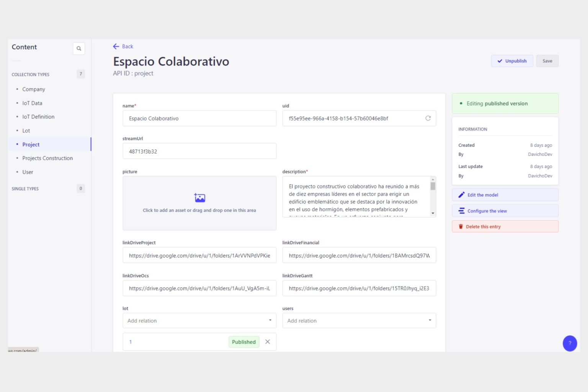This screenshot has width=588, height=392.
Task: Click the search icon in Content sidebar
Action: click(79, 49)
